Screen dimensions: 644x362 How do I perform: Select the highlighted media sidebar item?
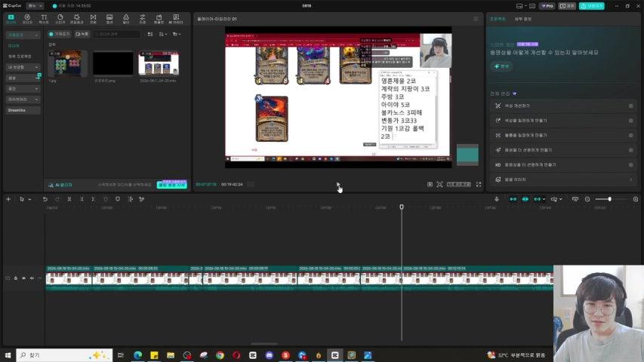coord(14,45)
